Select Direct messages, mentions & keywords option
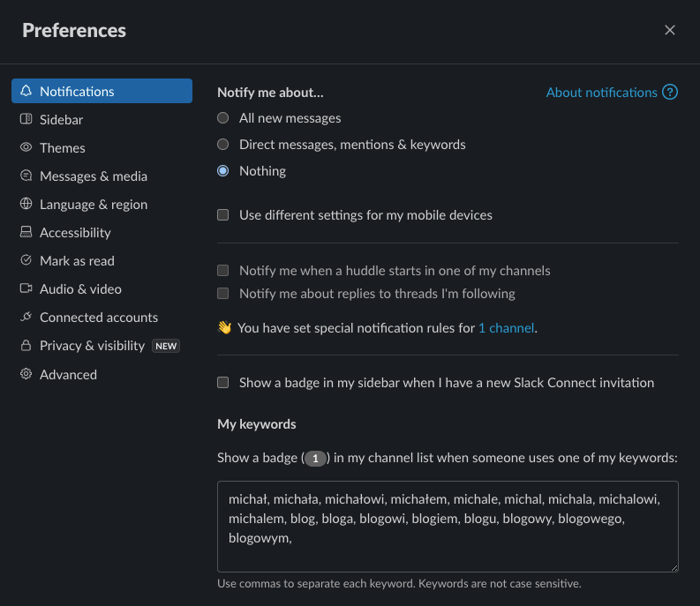The height and width of the screenshot is (606, 700). click(x=223, y=144)
